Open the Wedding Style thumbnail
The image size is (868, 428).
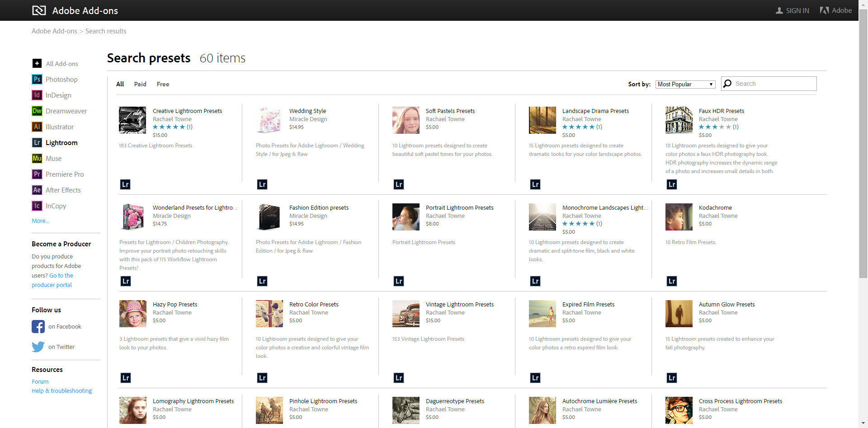(x=269, y=120)
